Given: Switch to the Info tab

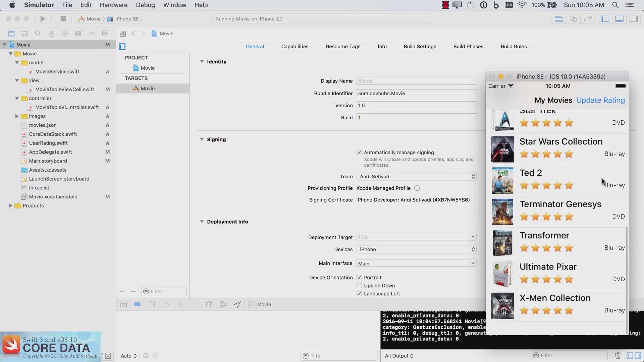Looking at the screenshot, I should coord(382,47).
